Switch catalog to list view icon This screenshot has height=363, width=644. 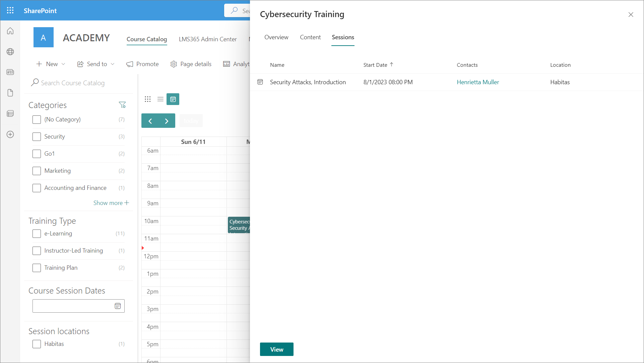(x=160, y=99)
